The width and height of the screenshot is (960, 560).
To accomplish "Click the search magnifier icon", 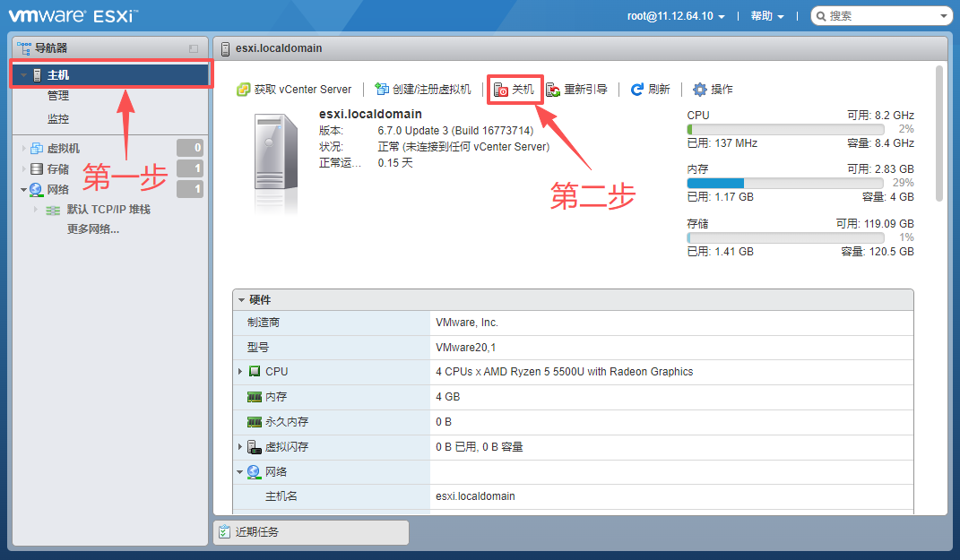I will pos(821,16).
